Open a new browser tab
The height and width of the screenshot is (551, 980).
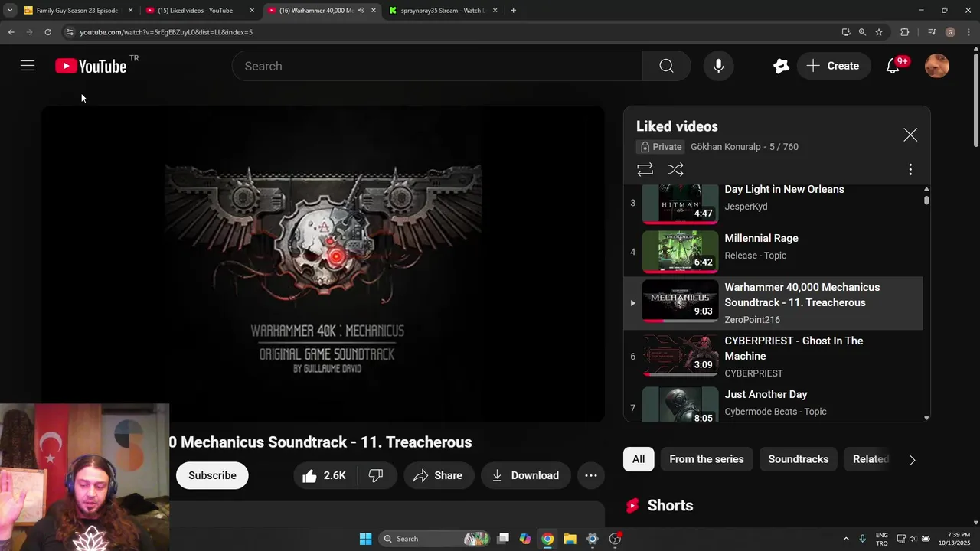click(x=513, y=11)
